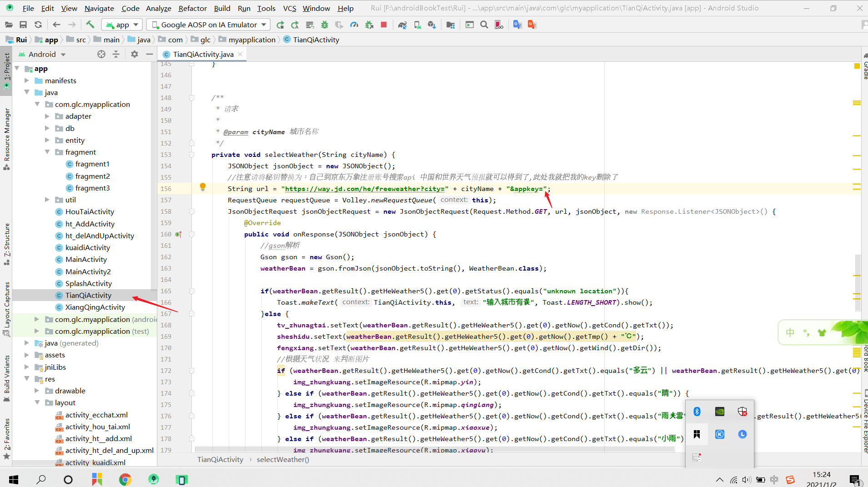Toggle the Z: Structure tool window
This screenshot has width=868, height=487.
(6, 244)
